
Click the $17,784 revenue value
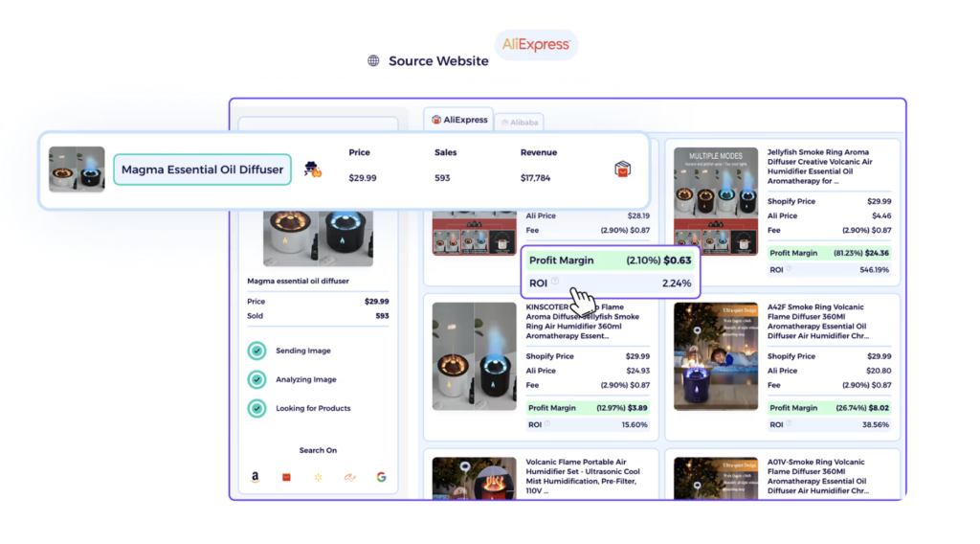pyautogui.click(x=535, y=178)
